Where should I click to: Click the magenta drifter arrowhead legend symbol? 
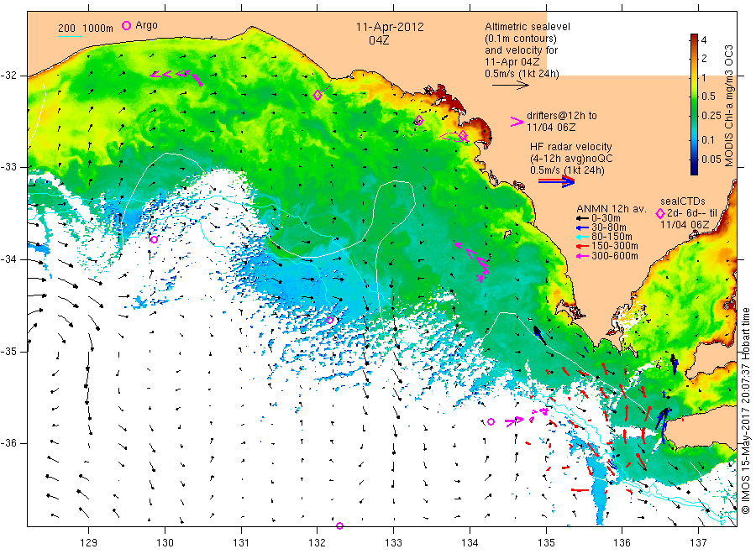click(517, 122)
